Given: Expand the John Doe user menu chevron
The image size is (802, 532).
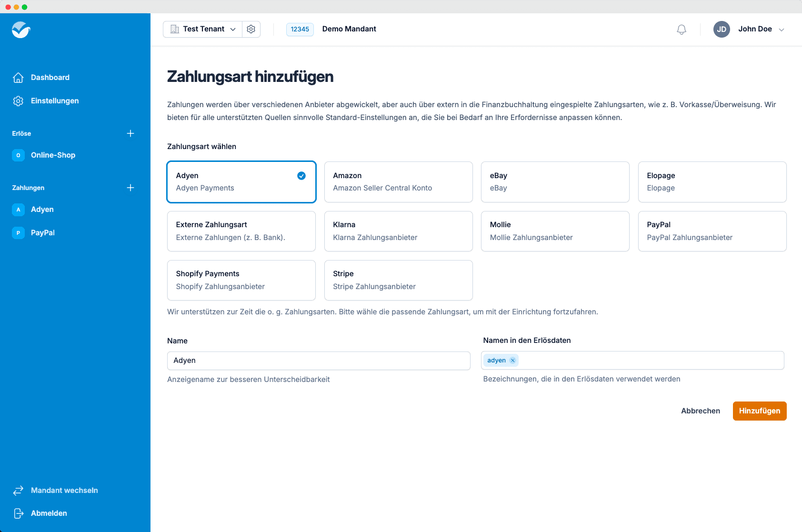Looking at the screenshot, I should point(782,30).
